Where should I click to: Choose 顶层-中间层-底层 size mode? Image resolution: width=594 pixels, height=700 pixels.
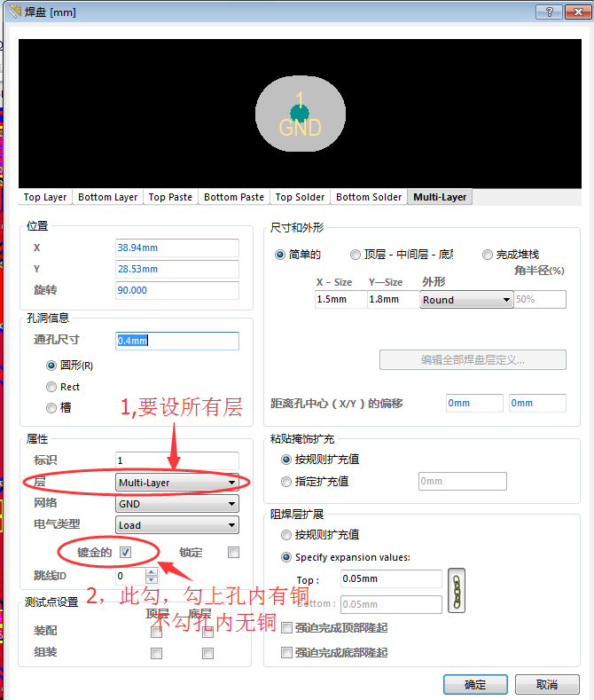tap(356, 255)
